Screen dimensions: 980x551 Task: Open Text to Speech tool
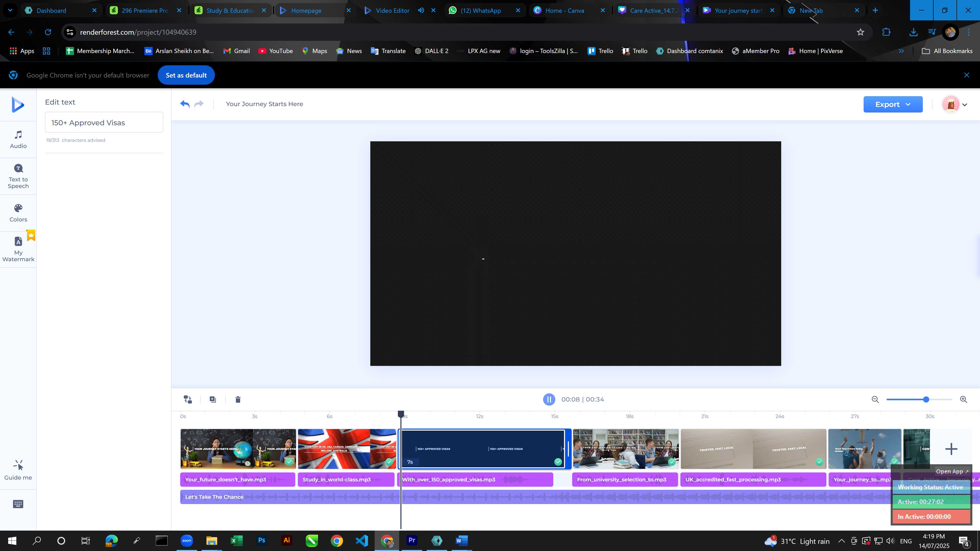click(x=18, y=177)
